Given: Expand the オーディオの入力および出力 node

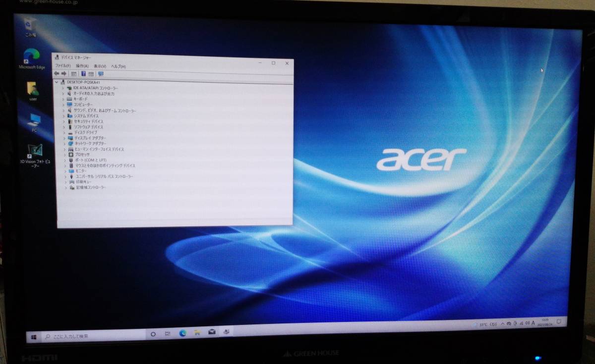Looking at the screenshot, I should (x=64, y=93).
